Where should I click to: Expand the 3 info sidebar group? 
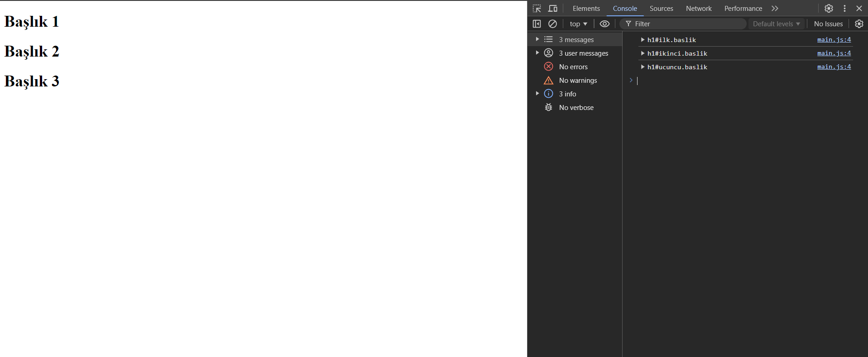coord(537,94)
